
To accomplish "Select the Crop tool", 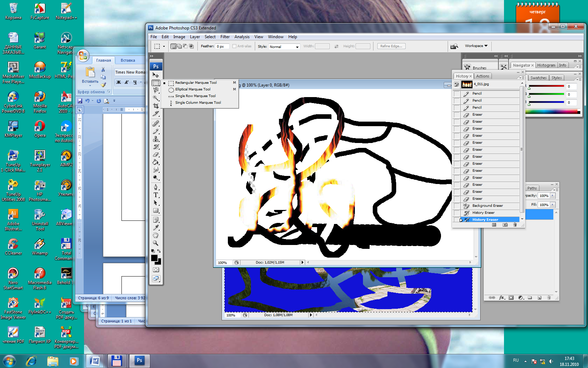I will [156, 105].
